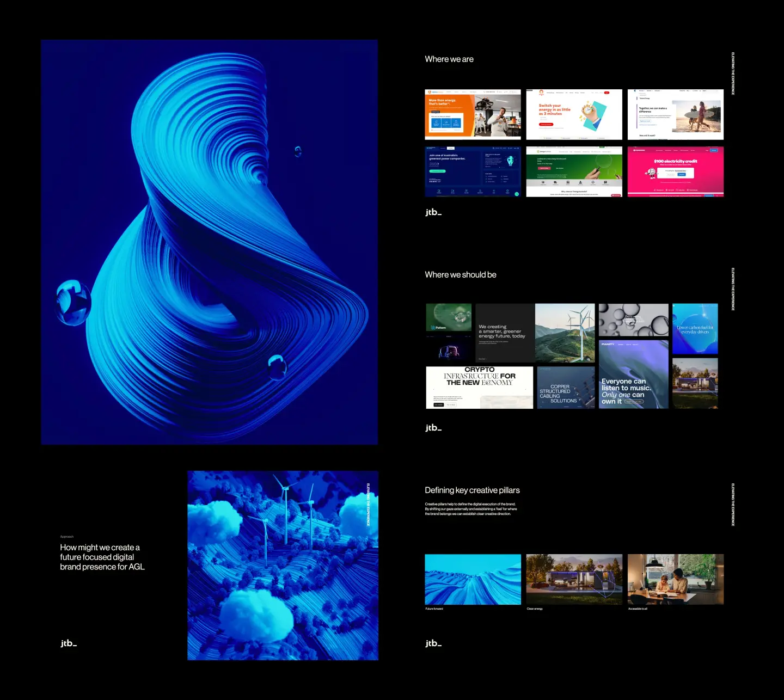Open the 'Switch your energy' website thumbnail

pos(574,114)
